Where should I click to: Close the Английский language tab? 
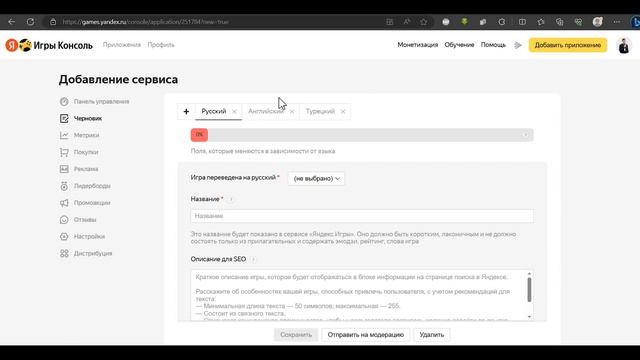(292, 111)
